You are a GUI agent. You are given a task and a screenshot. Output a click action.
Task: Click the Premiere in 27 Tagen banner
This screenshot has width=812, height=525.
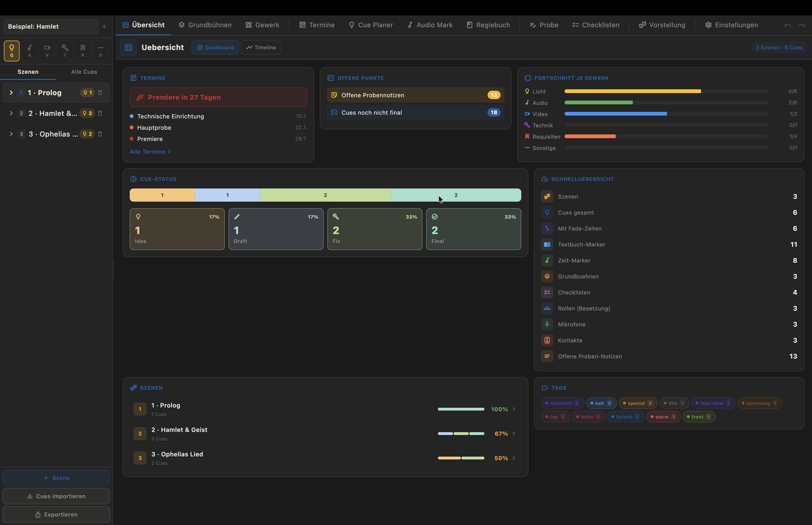point(218,97)
